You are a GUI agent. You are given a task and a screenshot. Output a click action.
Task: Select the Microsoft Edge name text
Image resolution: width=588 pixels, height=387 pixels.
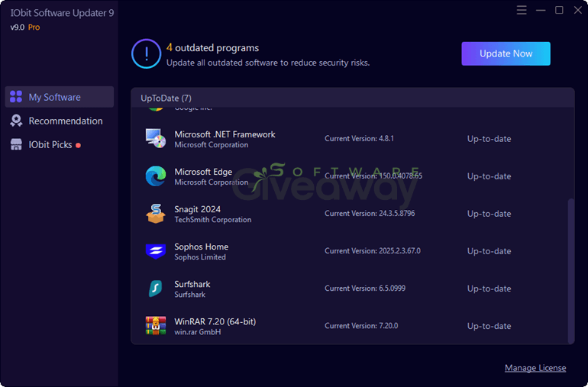point(203,172)
